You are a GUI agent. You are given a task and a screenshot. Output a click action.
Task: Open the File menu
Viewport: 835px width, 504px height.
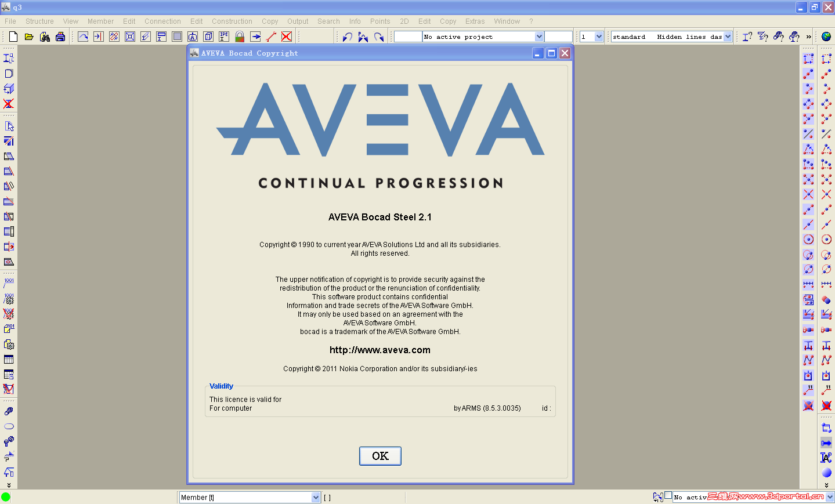pyautogui.click(x=10, y=21)
